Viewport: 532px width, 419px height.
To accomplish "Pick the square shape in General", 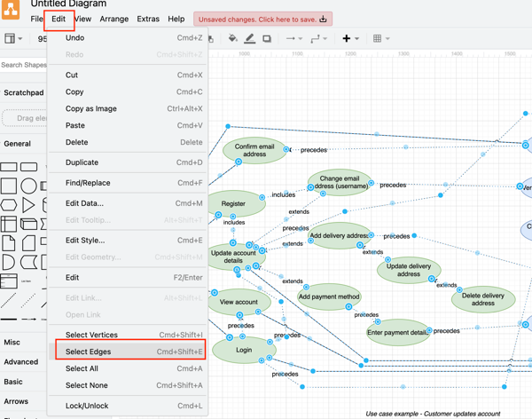I will tap(9, 186).
